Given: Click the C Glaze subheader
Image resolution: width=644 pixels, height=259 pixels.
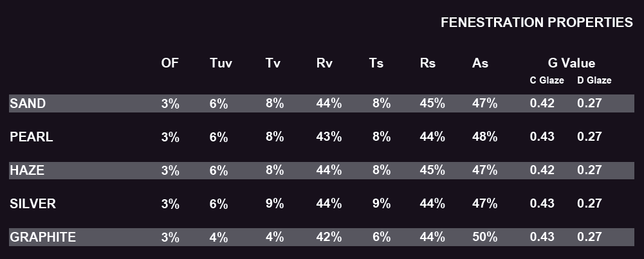Looking at the screenshot, I should click(547, 80).
